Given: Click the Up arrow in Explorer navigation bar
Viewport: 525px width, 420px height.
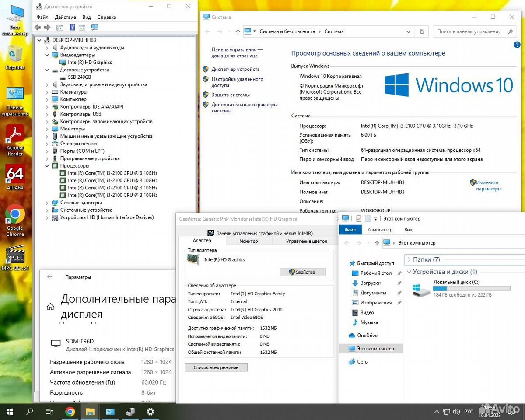Looking at the screenshot, I should point(377,243).
